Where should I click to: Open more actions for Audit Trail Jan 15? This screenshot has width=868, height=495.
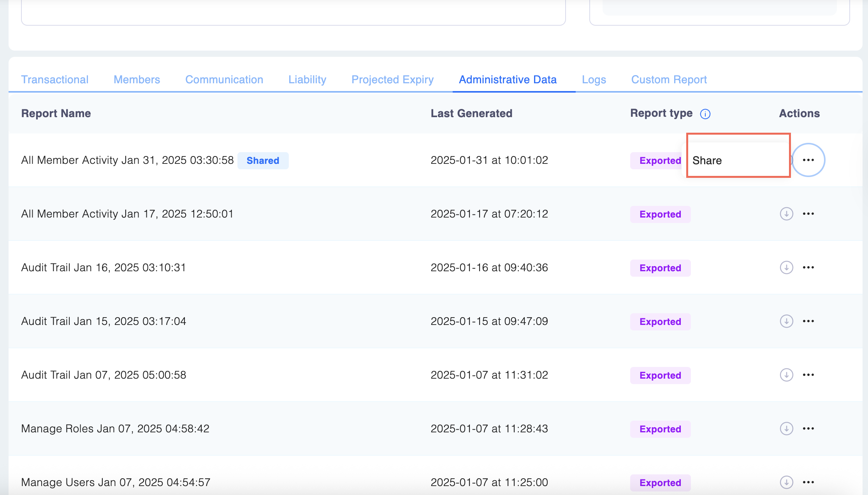point(808,321)
